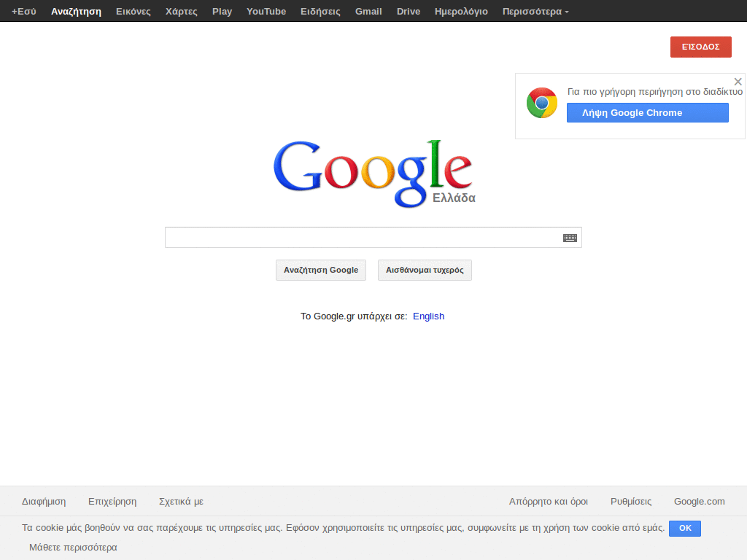
Task: Click the text 'Για πιο γρήγορη περιήγηση στο διαδίκτυο'
Action: pos(655,91)
